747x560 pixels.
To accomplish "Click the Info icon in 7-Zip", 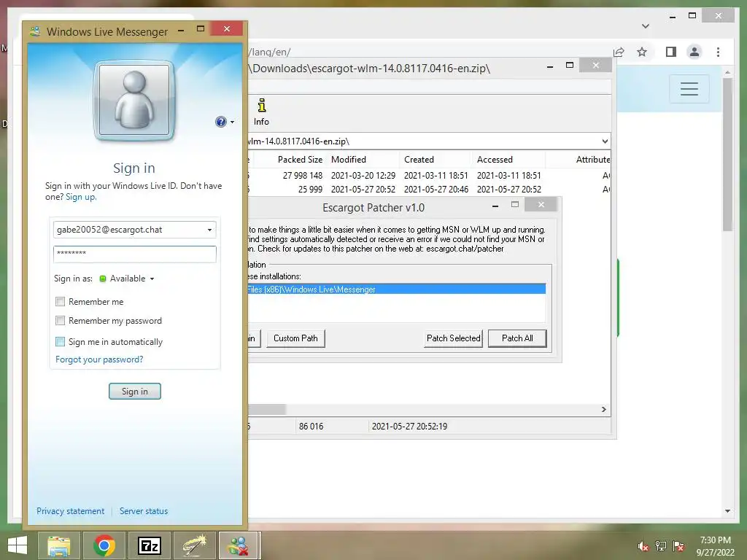I will (x=262, y=112).
